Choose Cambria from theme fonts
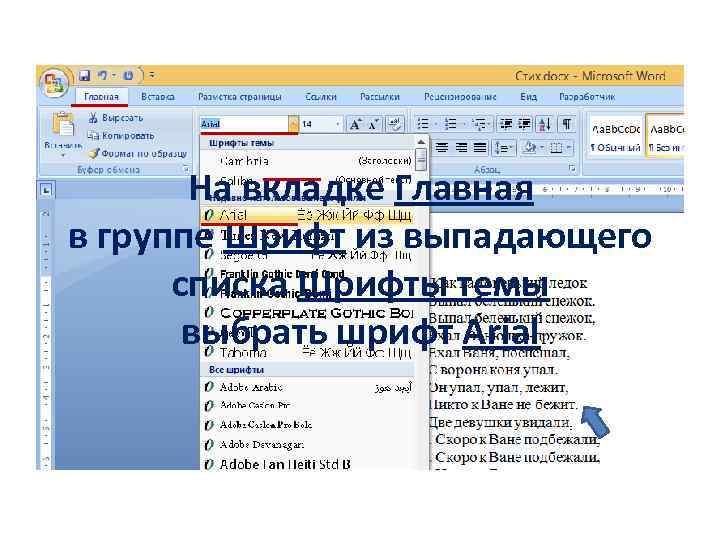The image size is (720, 540). (x=307, y=161)
